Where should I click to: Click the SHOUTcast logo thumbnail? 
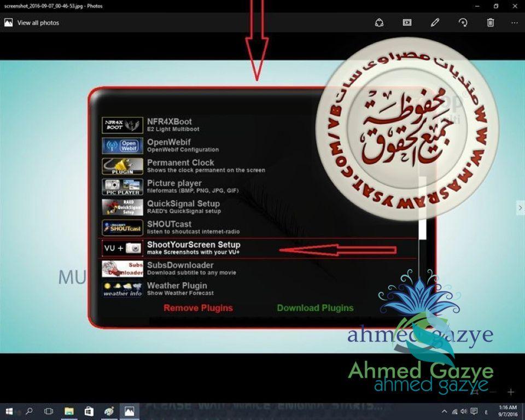(122, 227)
